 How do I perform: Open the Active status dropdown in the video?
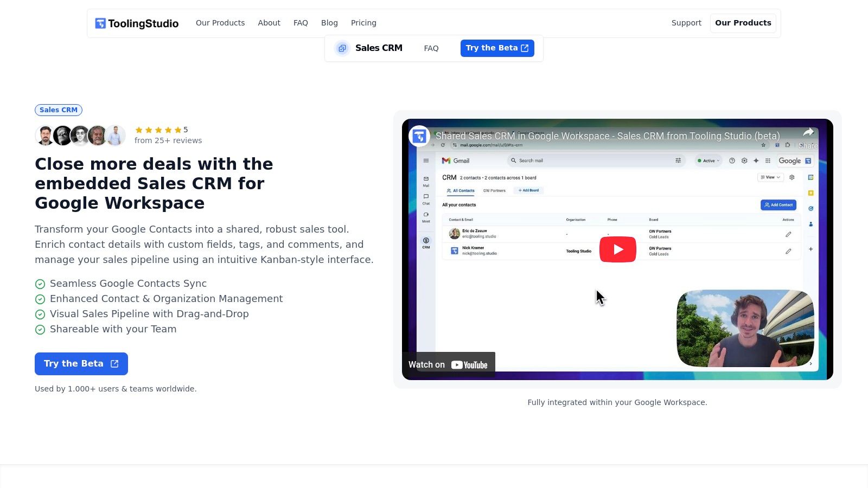(x=709, y=160)
